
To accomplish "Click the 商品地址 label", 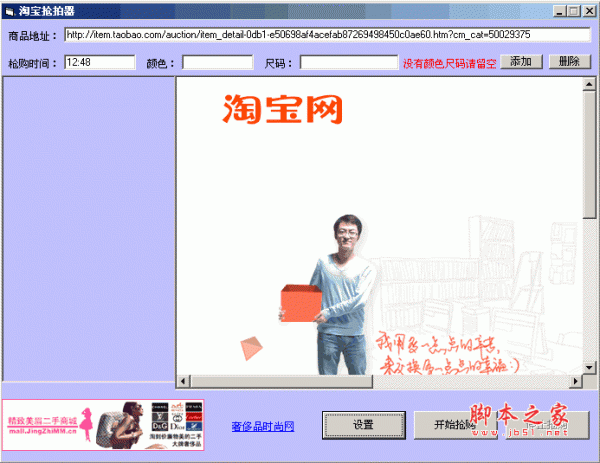I will 33,36.
